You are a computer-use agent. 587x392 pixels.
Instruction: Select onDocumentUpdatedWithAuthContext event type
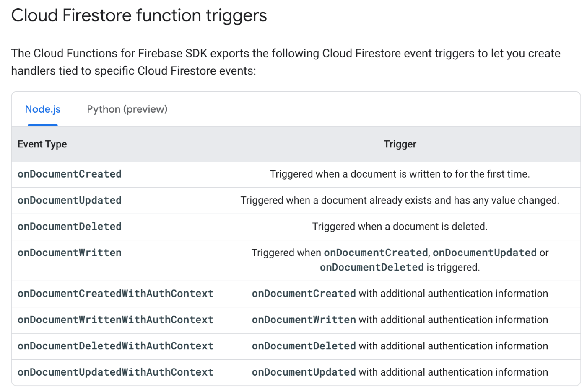point(116,372)
